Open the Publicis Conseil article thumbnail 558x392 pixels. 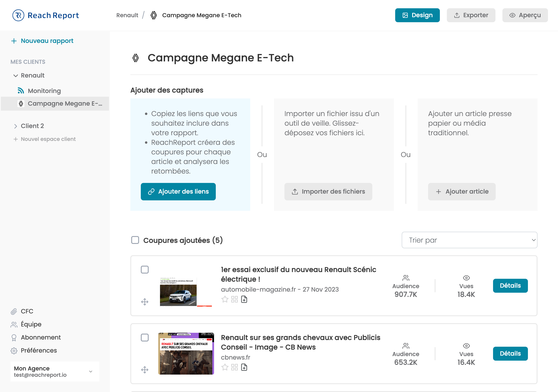(186, 354)
